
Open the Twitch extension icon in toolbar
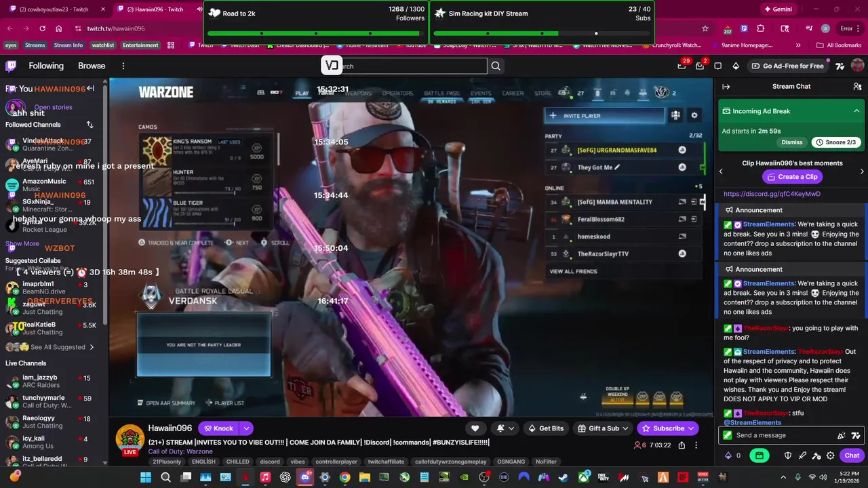pyautogui.click(x=744, y=28)
